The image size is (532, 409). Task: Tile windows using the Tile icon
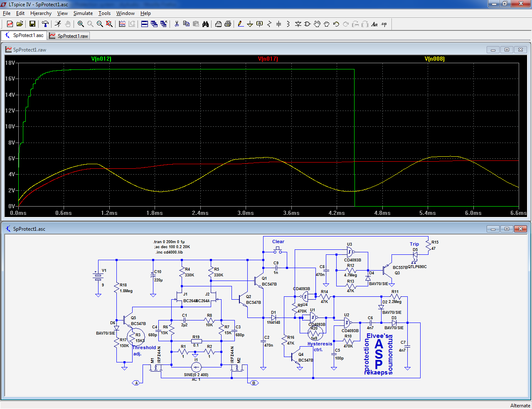[x=145, y=24]
